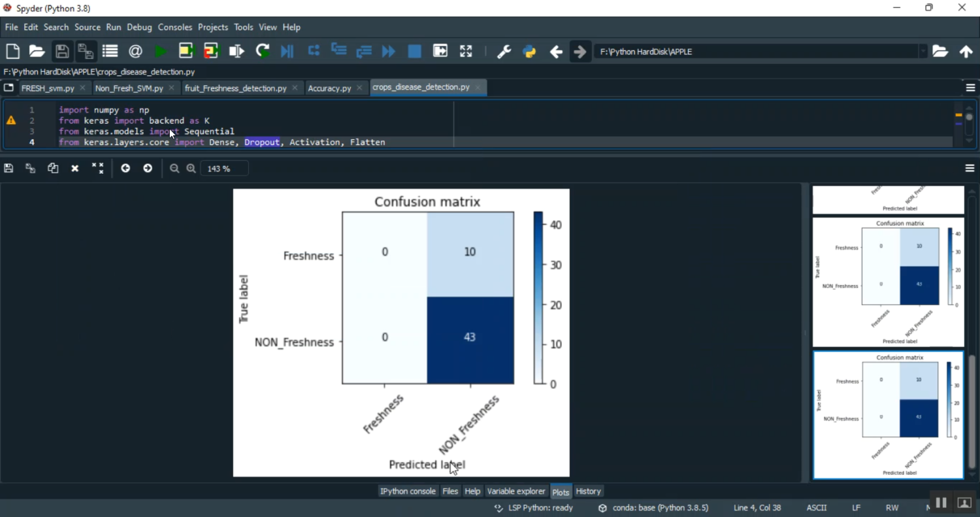Open the editor pane options menu
The width and height of the screenshot is (980, 517).
970,88
